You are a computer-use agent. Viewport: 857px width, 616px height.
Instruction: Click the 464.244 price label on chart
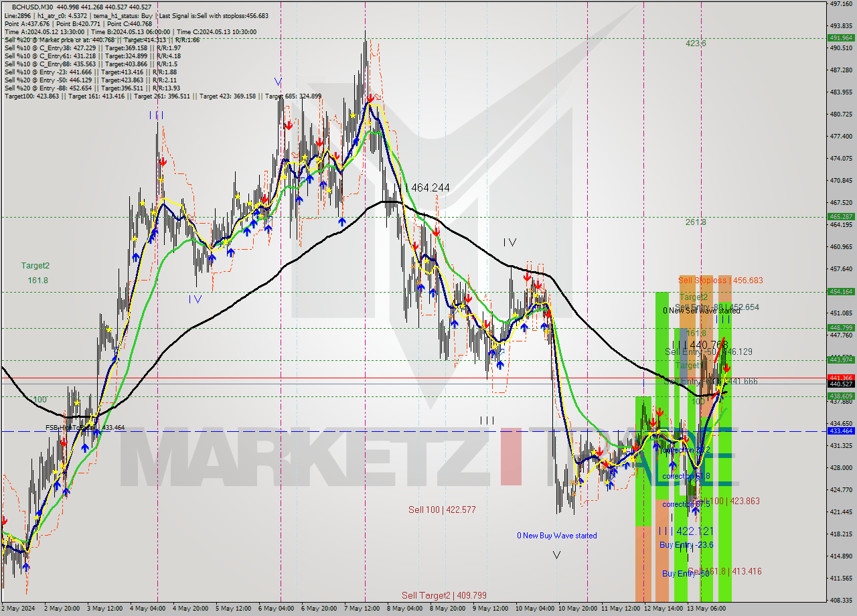tap(430, 188)
